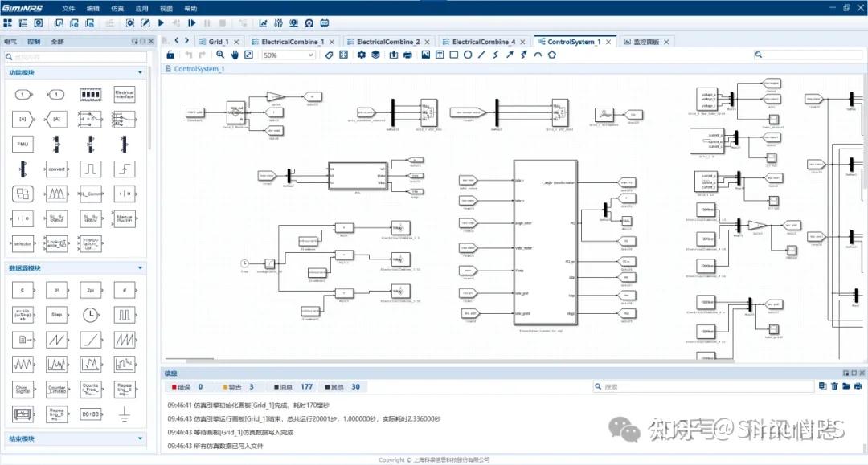This screenshot has width=868, height=465.
Task: Start the simulation with the Play button
Action: (160, 23)
